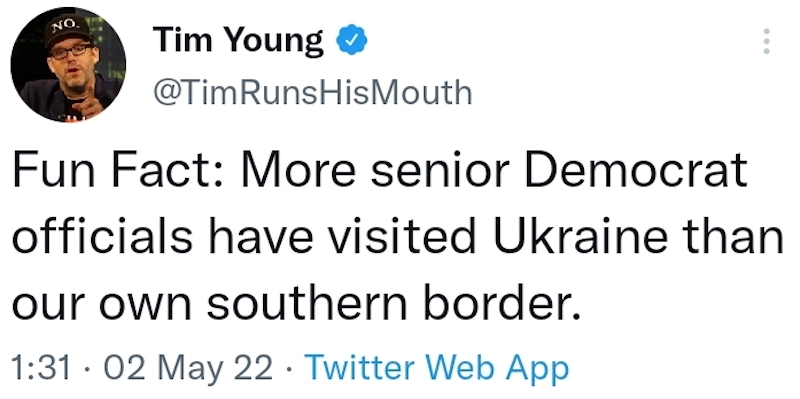Click the Twitter Web App source link

click(x=439, y=369)
